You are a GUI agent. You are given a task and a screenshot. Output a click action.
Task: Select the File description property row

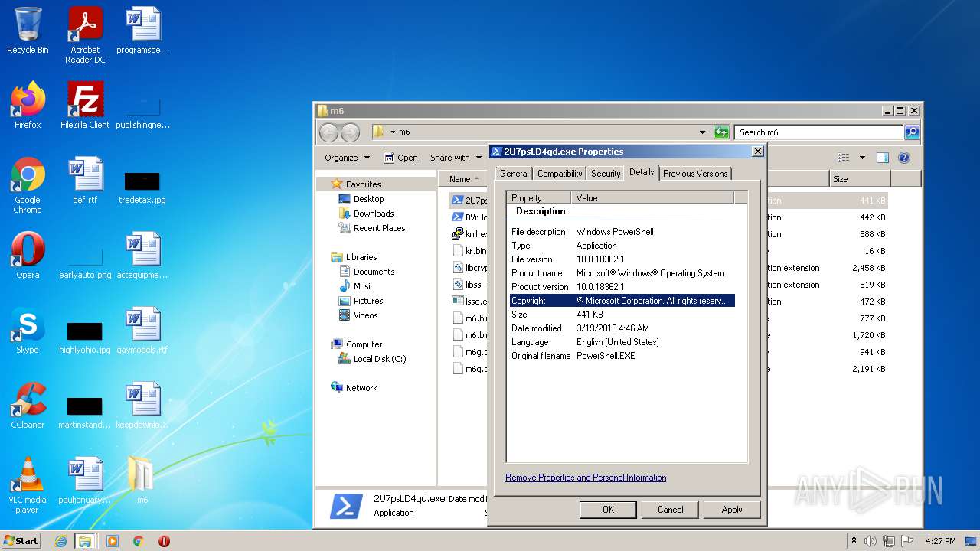(622, 232)
